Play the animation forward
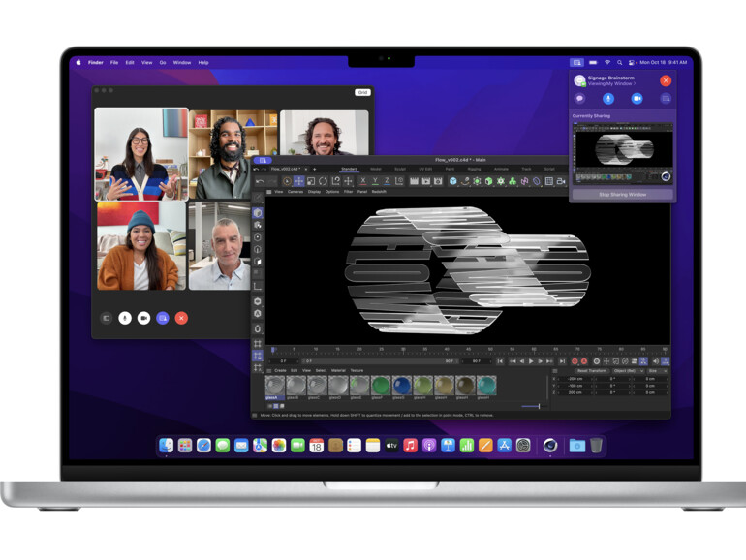Viewport: 746px width, 560px height. pos(531,361)
